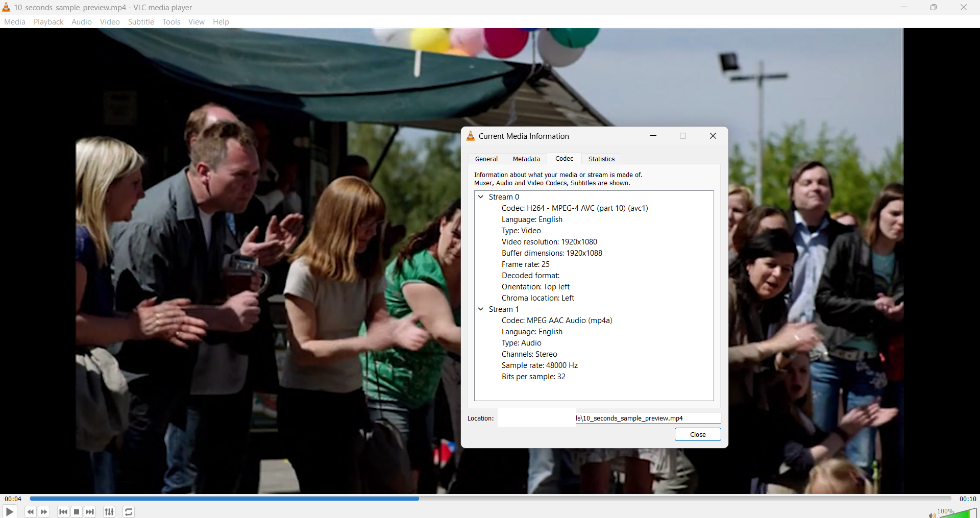Viewport: 980px width, 518px height.
Task: Click the Play button
Action: (9, 511)
